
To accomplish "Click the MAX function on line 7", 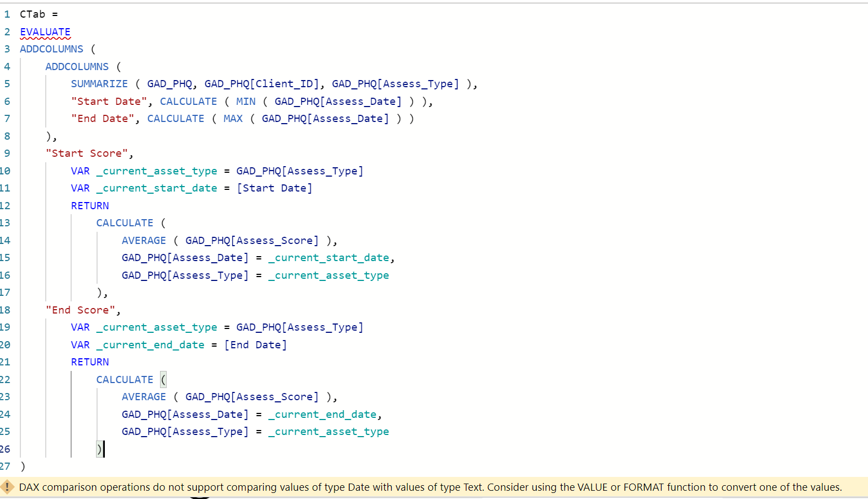I will 233,119.
